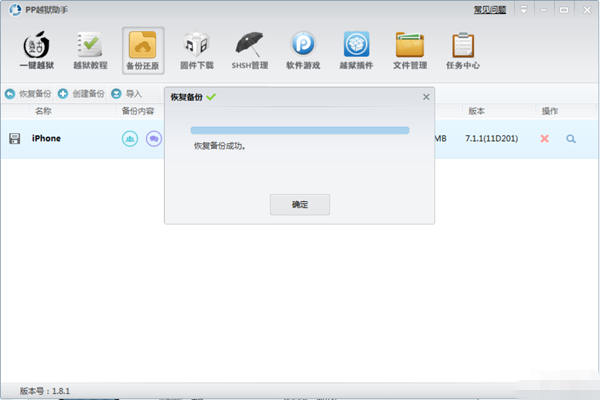
Task: Open SHSH管理 umbrella icon
Action: [249, 50]
